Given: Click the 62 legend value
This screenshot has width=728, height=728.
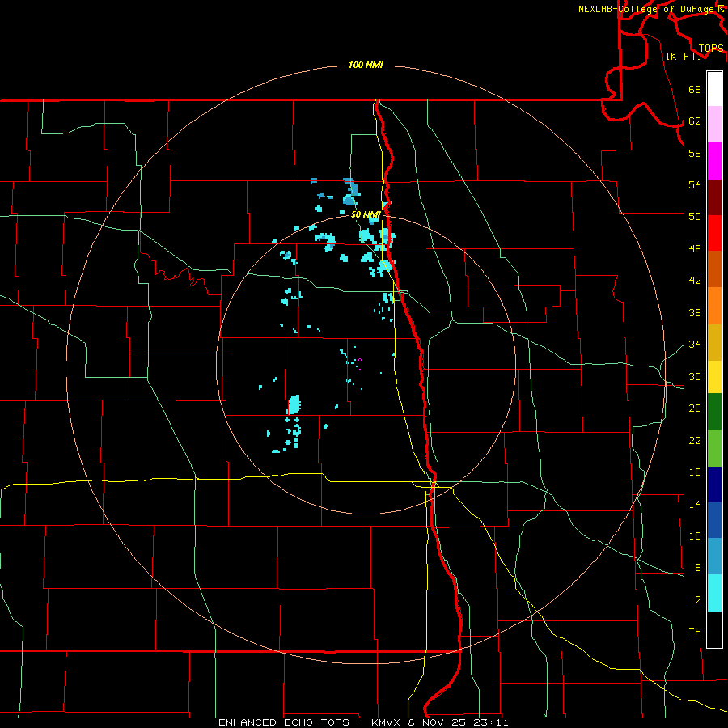Looking at the screenshot, I should point(695,121).
